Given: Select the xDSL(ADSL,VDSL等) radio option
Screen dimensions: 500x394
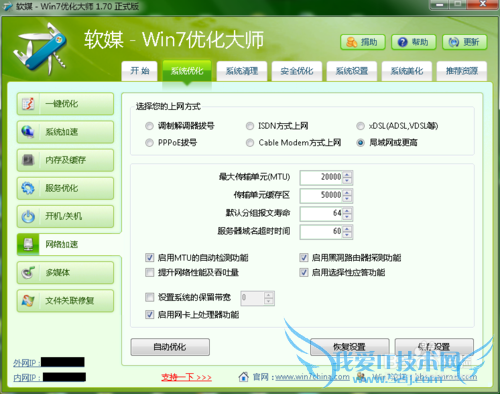Looking at the screenshot, I should click(x=360, y=126).
